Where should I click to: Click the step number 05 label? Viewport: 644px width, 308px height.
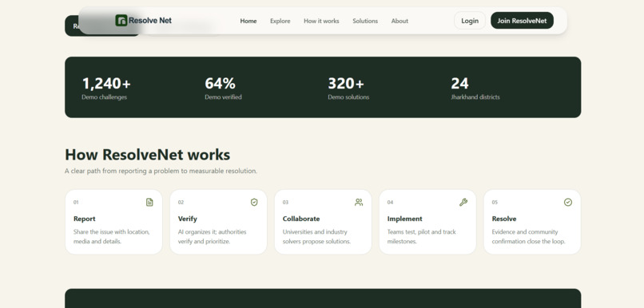click(x=495, y=202)
